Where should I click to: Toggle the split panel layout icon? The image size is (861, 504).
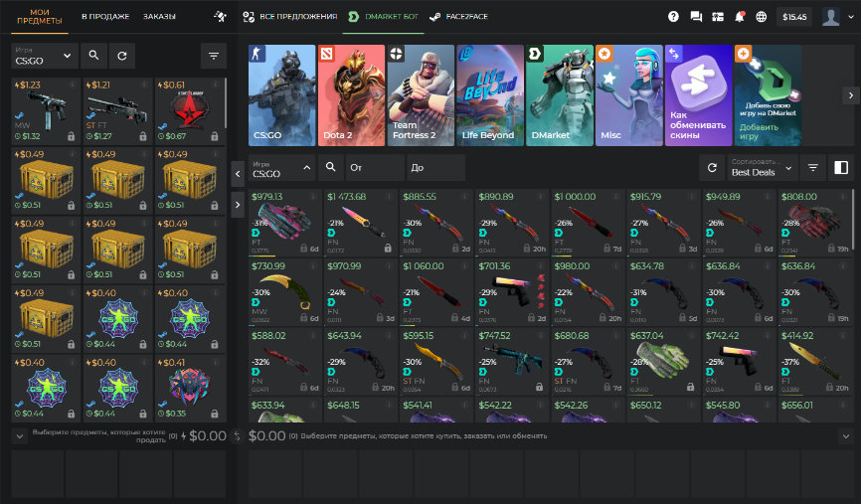click(841, 167)
